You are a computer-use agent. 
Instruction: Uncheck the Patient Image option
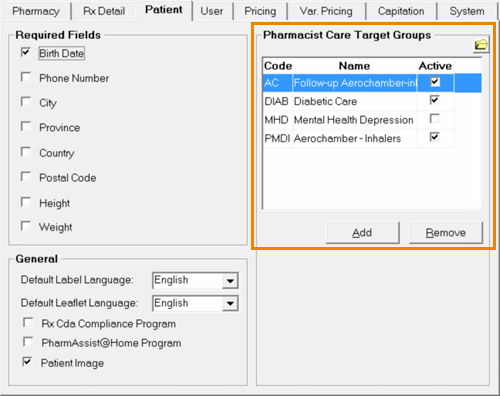click(27, 362)
